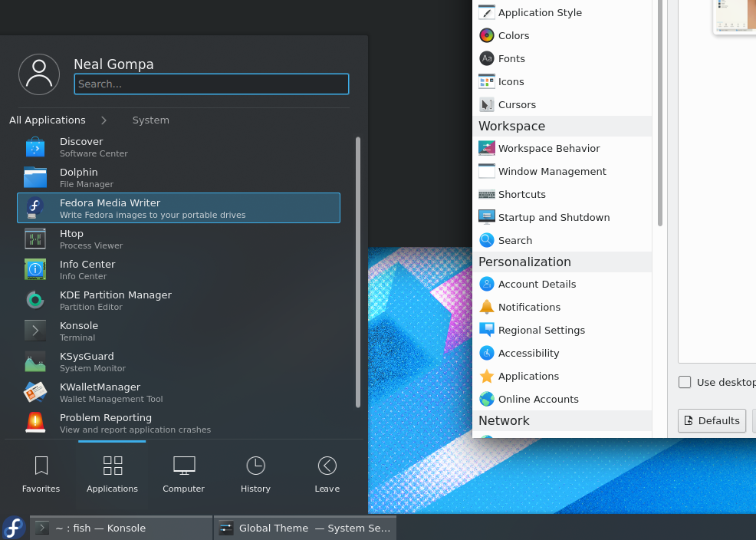Click the "Wallet Management Tool" text
756x540 pixels.
click(111, 399)
